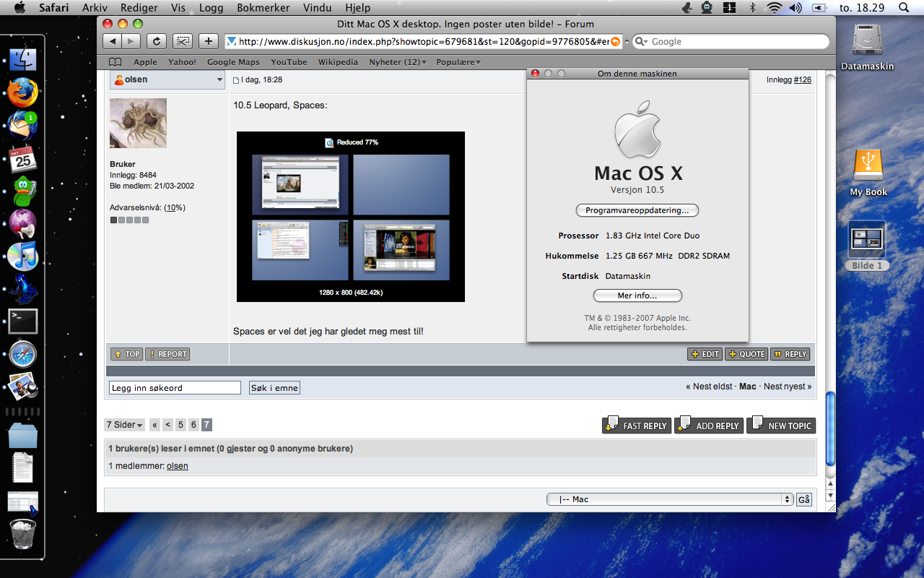Open the Google search options dropdown arrow
Screen dimensions: 924x578
tap(640, 42)
